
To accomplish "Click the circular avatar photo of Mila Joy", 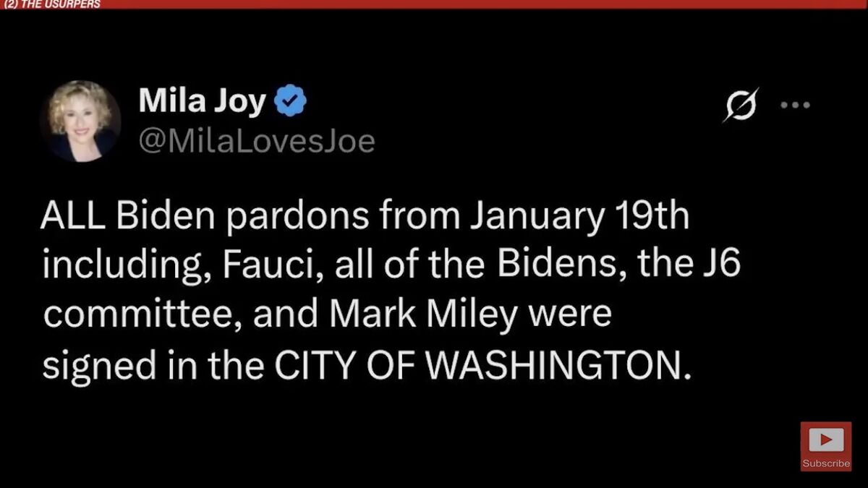I will pos(80,120).
